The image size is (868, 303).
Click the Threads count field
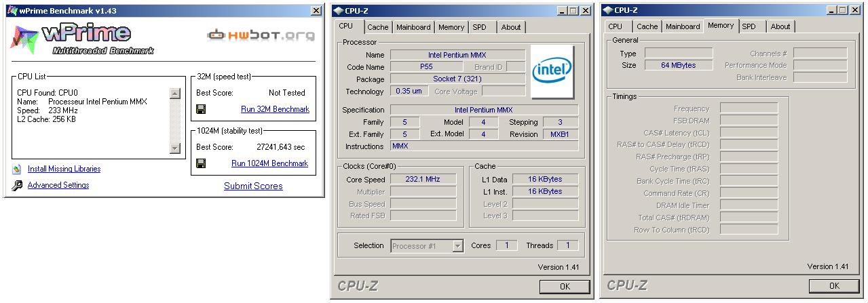tap(568, 245)
